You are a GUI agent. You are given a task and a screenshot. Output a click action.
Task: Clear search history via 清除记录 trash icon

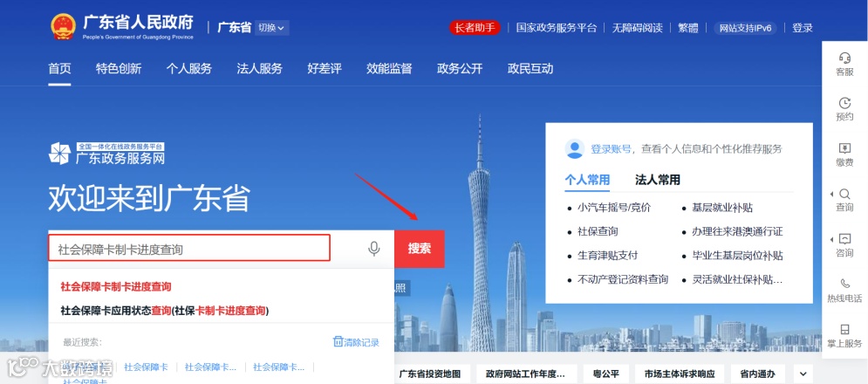(338, 341)
